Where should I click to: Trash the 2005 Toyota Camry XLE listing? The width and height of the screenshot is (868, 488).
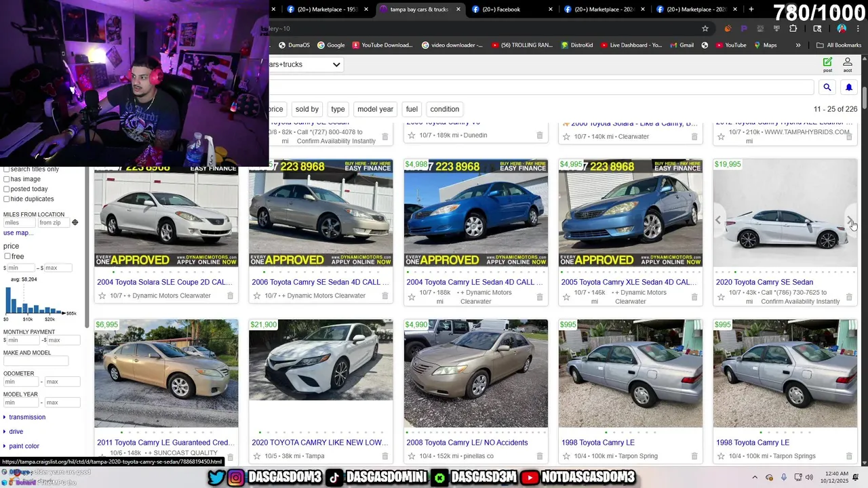(694, 297)
